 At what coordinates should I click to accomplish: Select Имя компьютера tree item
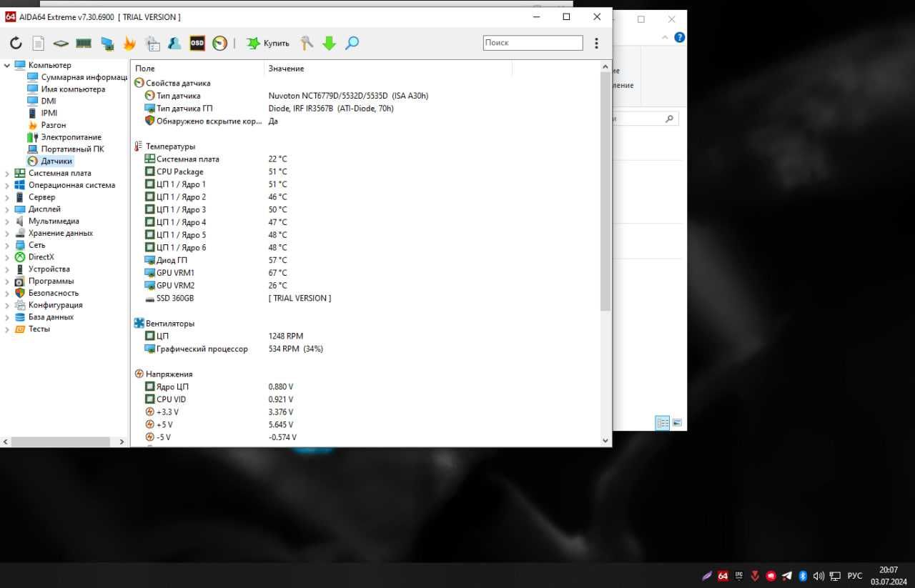coord(66,89)
